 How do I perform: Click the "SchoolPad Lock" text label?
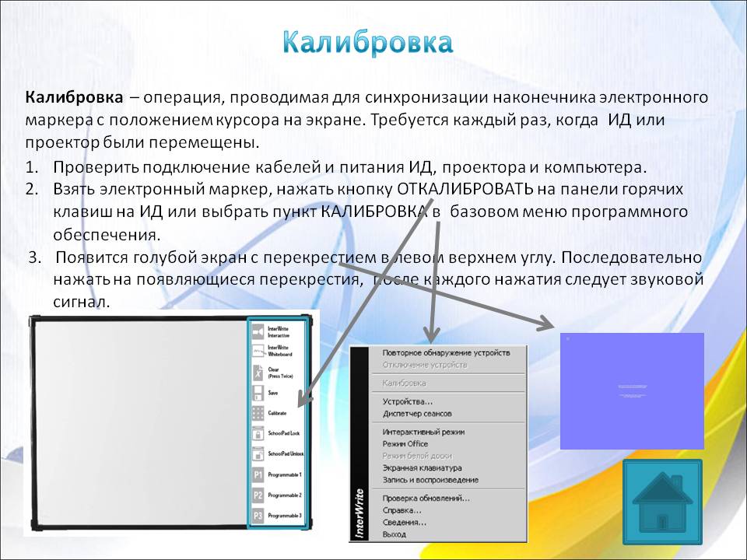(x=283, y=433)
